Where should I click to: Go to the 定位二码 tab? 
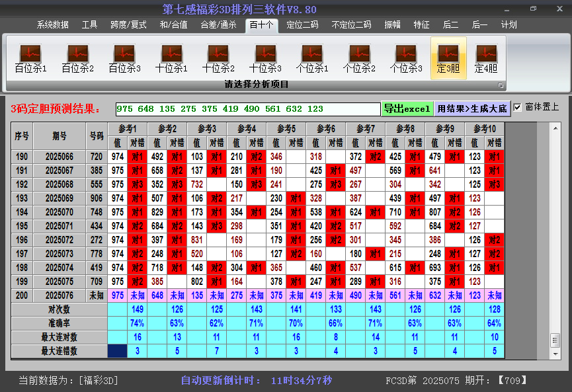tap(302, 25)
